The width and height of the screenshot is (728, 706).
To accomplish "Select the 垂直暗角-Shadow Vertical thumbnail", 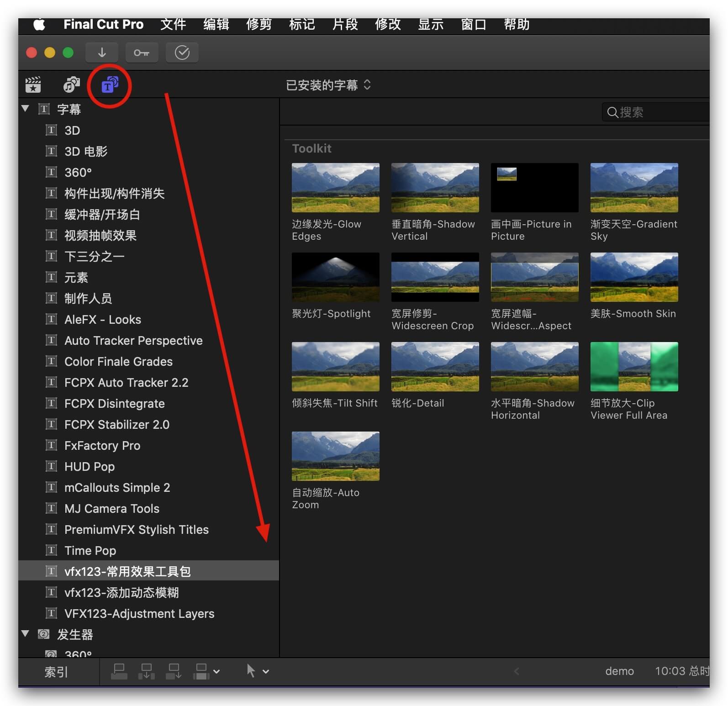I will pos(435,188).
